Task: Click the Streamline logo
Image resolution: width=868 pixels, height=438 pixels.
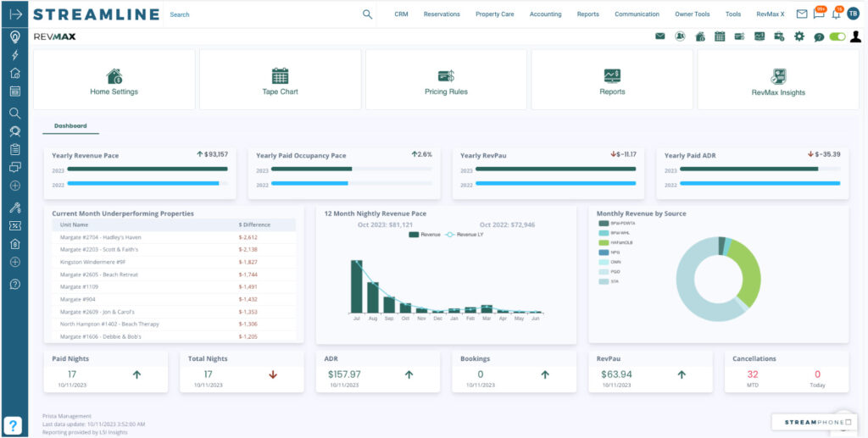Action: [97, 14]
